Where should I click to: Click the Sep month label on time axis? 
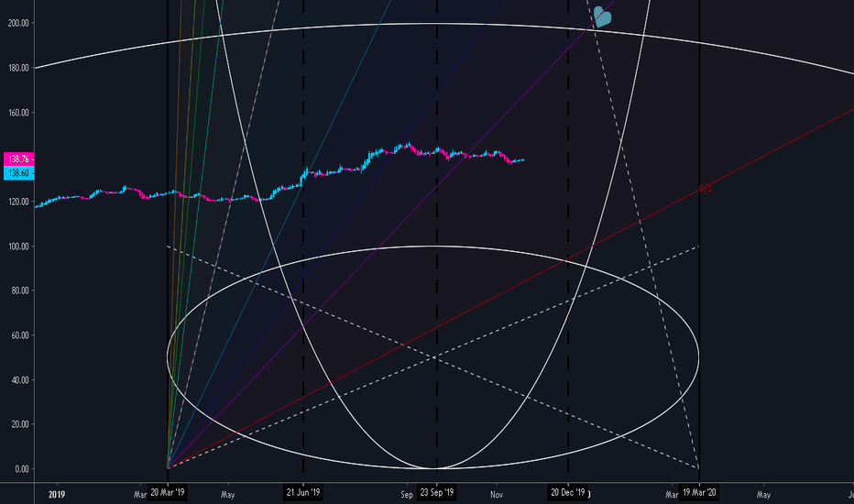(407, 495)
